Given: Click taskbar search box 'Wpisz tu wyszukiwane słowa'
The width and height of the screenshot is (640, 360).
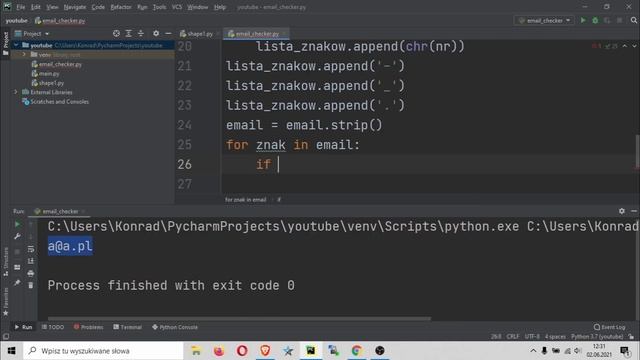Looking at the screenshot, I should pyautogui.click(x=103, y=351).
